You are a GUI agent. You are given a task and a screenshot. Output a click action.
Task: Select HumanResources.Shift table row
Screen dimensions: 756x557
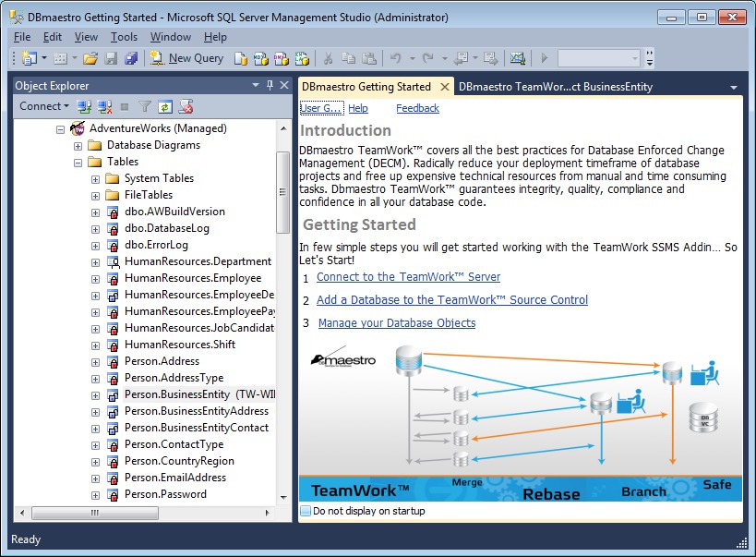[179, 345]
